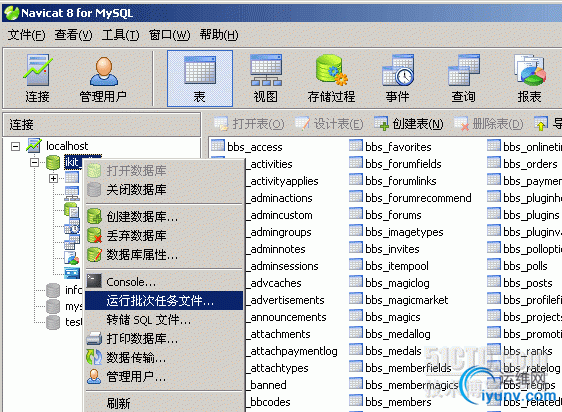The image size is (562, 412).
Task: Click the database icon beside 'test'
Action: pos(53,322)
